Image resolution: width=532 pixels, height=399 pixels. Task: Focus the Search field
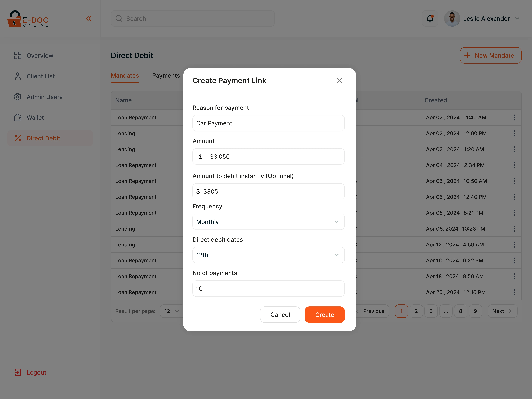pos(193,19)
